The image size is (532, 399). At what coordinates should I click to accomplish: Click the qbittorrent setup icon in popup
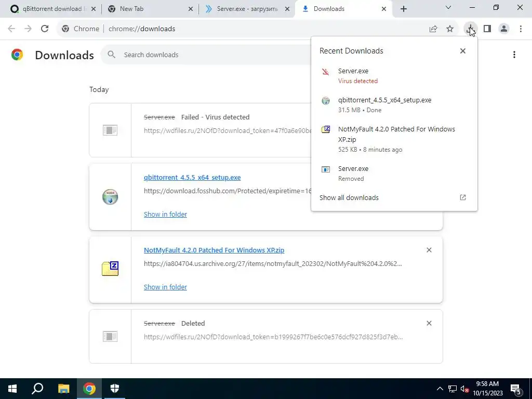tap(326, 101)
